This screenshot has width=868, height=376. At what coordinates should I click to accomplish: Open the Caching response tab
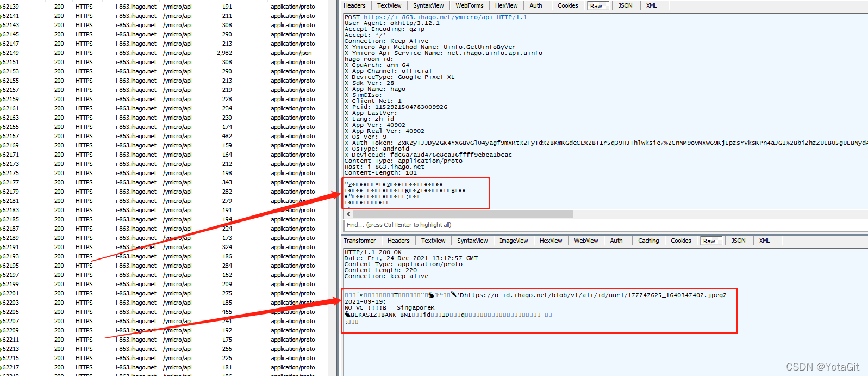(x=648, y=241)
